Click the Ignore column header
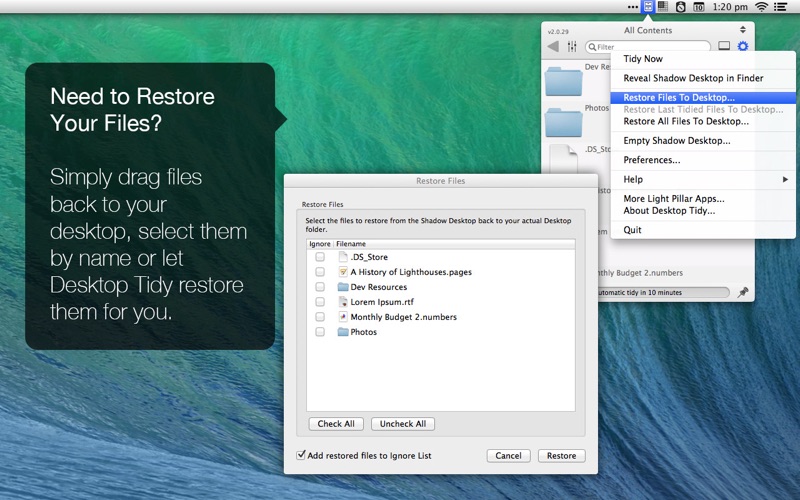The image size is (800, 500). 319,244
